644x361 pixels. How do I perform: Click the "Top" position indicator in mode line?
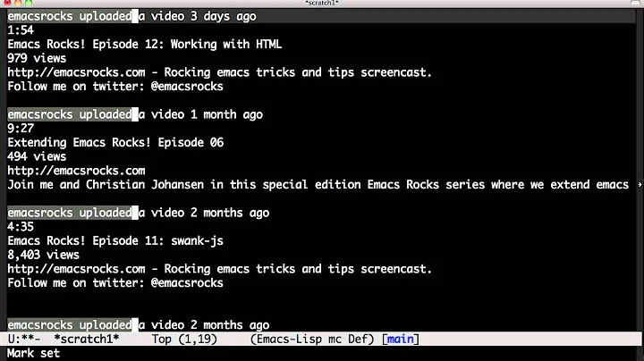(162, 339)
